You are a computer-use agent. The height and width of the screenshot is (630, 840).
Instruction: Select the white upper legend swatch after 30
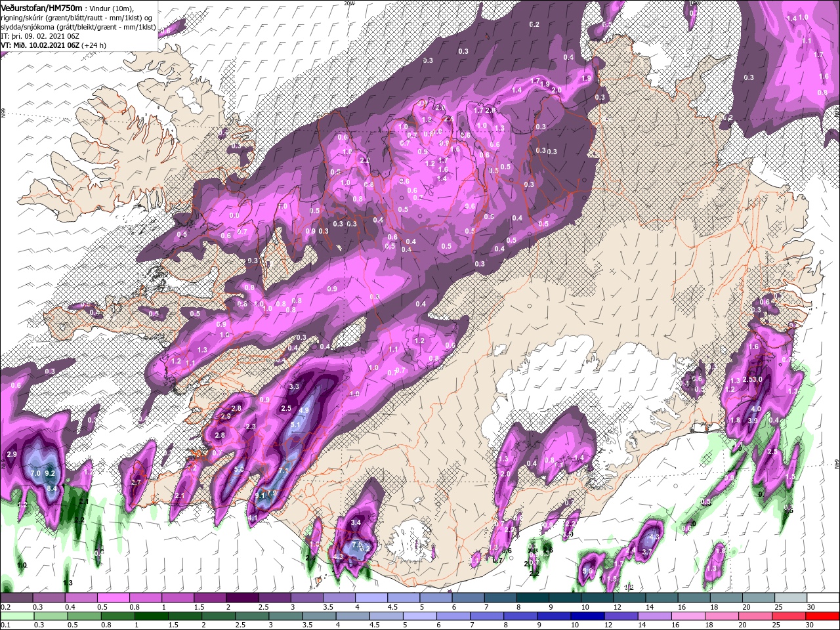pyautogui.click(x=822, y=598)
